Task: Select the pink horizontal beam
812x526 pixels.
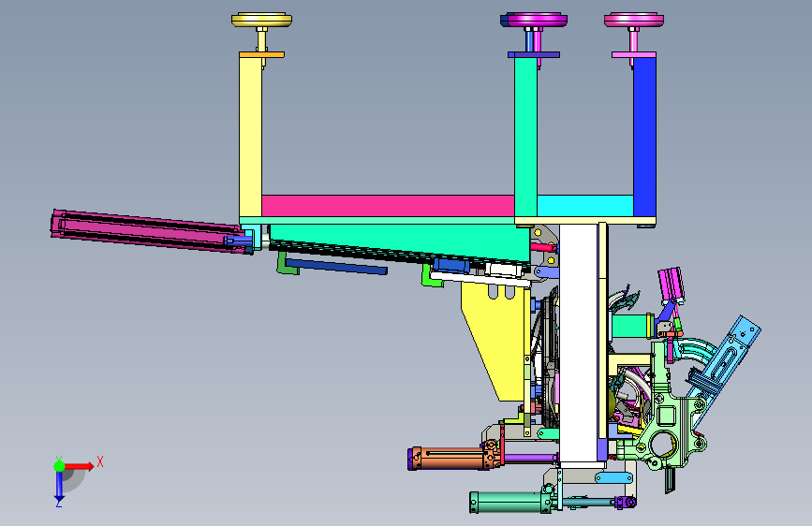Action: [388, 206]
